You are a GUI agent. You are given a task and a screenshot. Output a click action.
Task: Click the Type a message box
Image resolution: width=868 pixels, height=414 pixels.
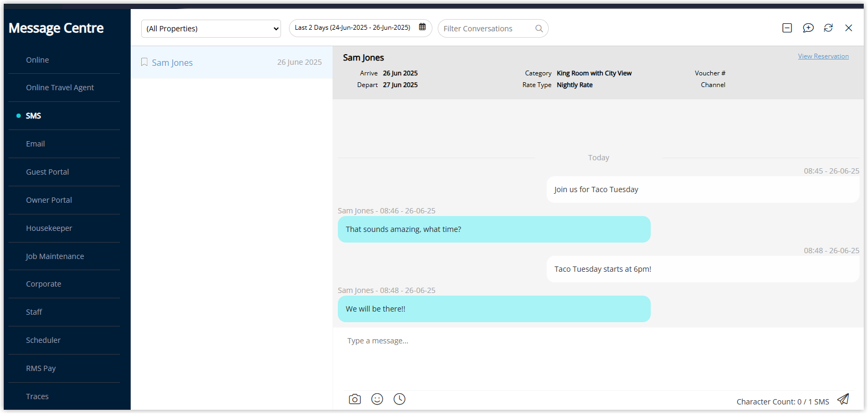coord(598,358)
